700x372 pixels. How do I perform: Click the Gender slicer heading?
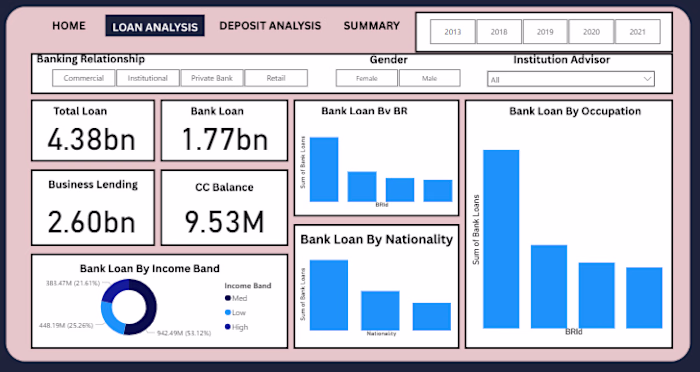click(388, 60)
